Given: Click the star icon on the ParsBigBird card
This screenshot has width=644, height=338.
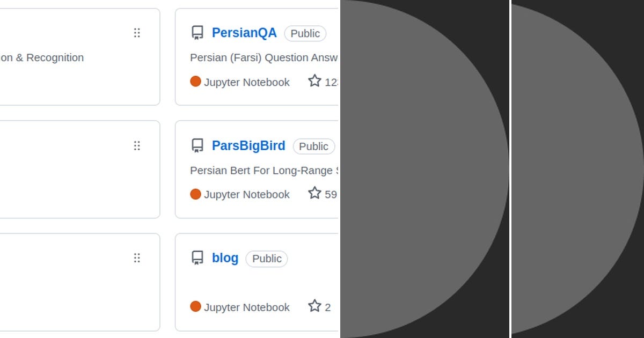Looking at the screenshot, I should pos(314,193).
